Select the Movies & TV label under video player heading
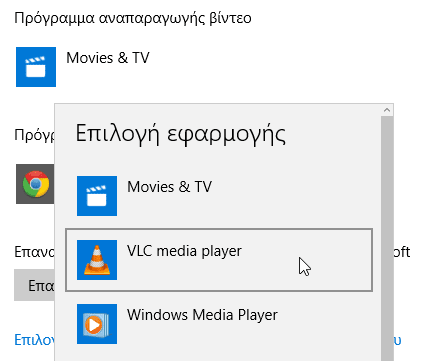 [x=108, y=58]
